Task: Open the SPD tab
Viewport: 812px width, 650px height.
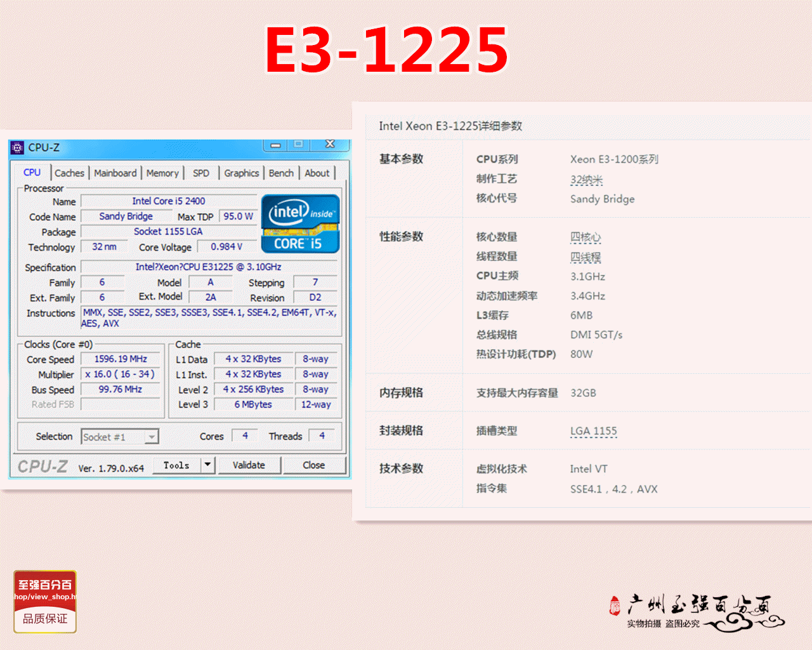Action: click(201, 173)
